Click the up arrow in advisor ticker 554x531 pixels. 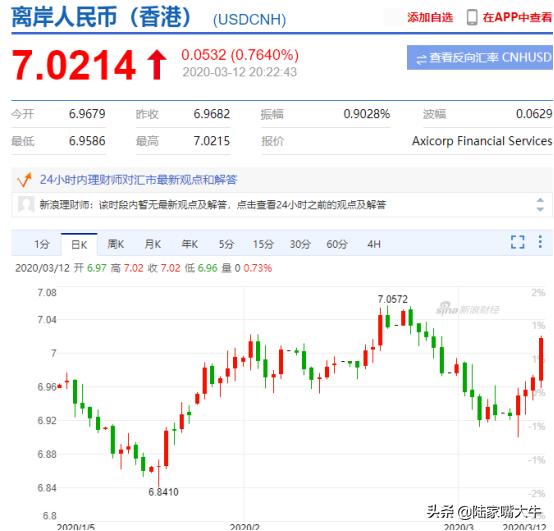pyautogui.click(x=540, y=200)
